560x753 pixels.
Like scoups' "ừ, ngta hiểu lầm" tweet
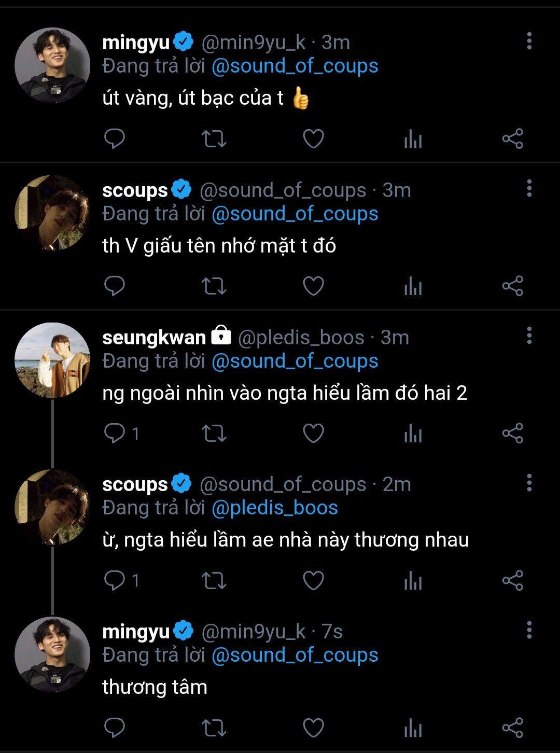(x=313, y=580)
